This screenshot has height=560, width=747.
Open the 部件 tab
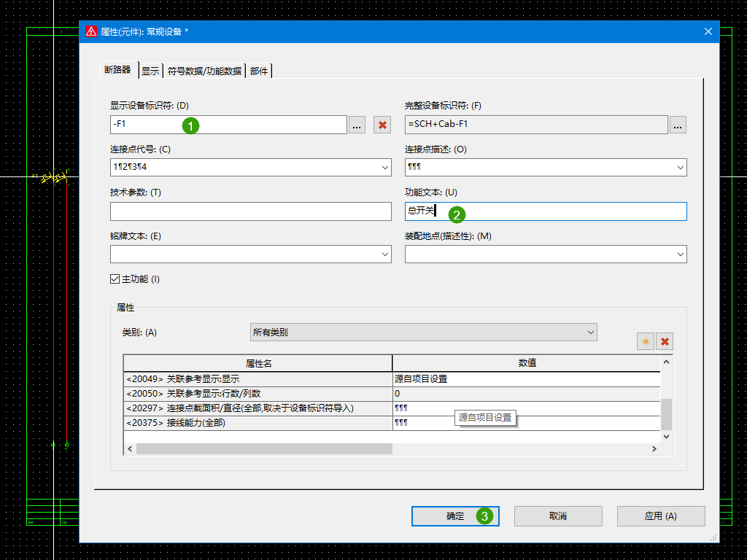click(259, 71)
